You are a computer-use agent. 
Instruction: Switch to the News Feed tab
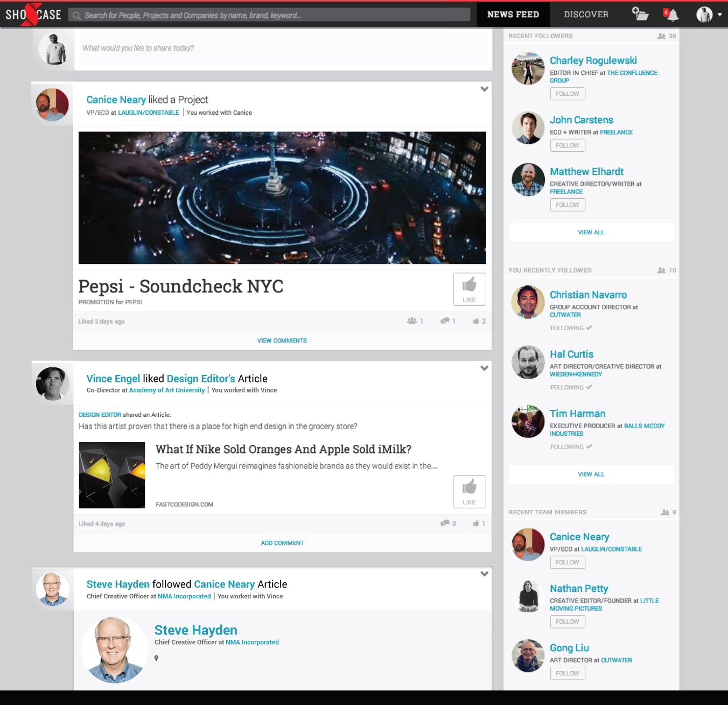coord(513,15)
